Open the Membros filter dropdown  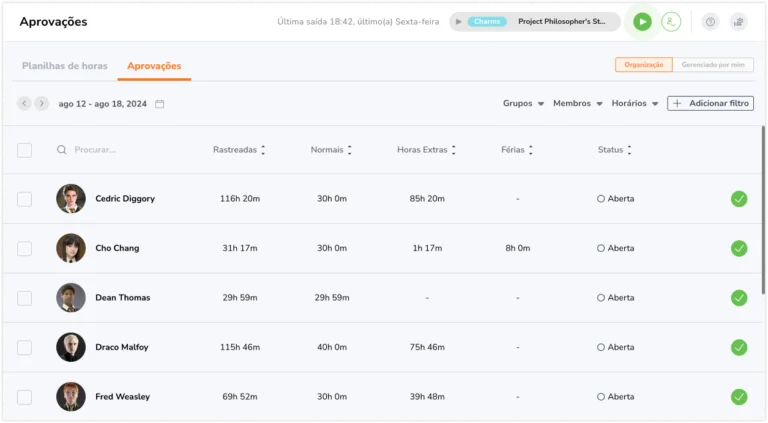click(x=577, y=103)
